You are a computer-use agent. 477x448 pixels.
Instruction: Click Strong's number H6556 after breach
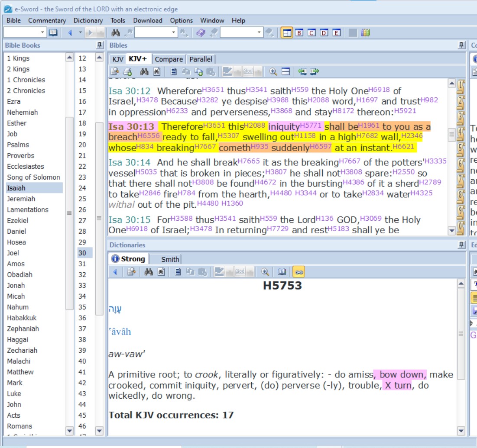coord(149,135)
